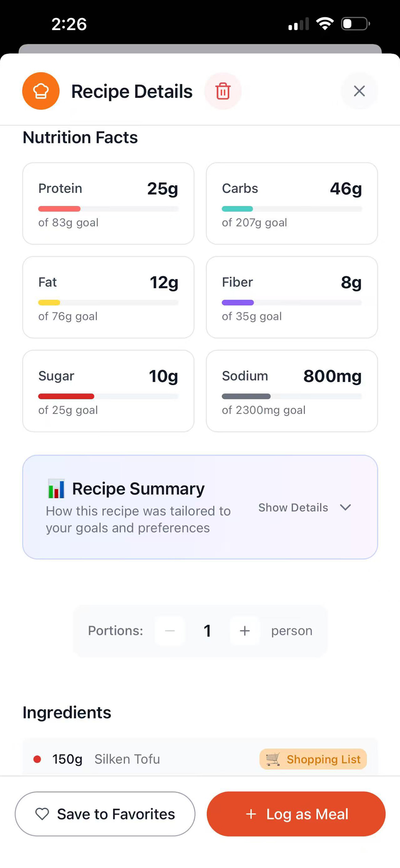
Task: Log this recipe as a meal
Action: pos(296,814)
